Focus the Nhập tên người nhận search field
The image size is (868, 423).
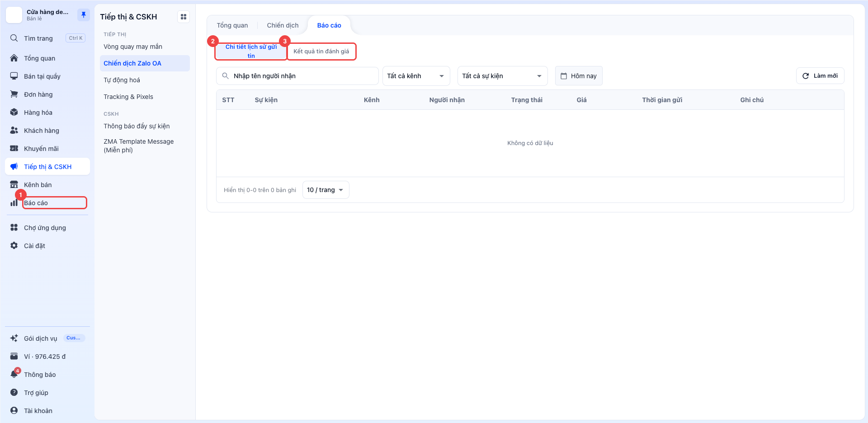tap(297, 76)
